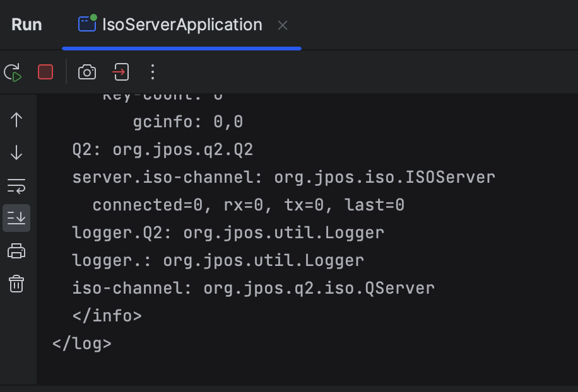Click the line 'logger.Q2: org.jpos.util.Logger'
This screenshot has width=578, height=392.
[x=228, y=233]
